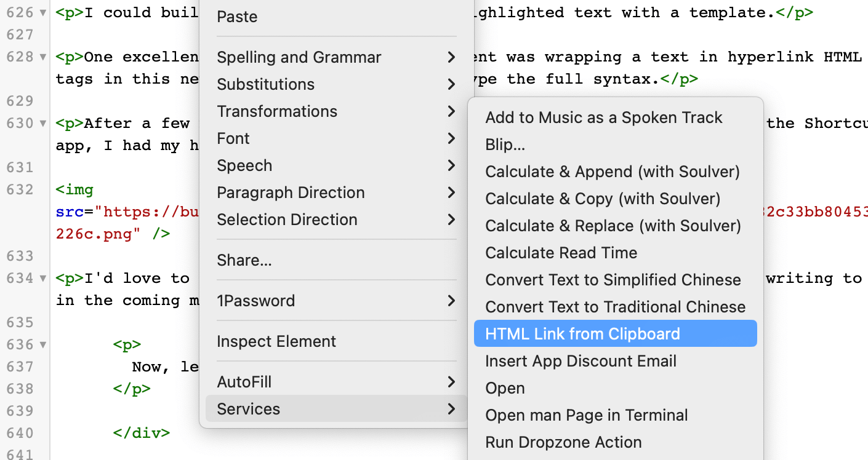The width and height of the screenshot is (868, 460).
Task: Select Calculate Read Time service
Action: pyautogui.click(x=561, y=253)
